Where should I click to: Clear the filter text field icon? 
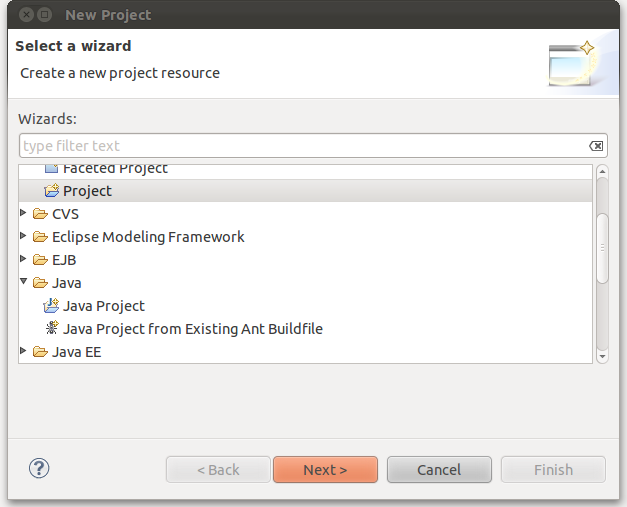tap(596, 146)
